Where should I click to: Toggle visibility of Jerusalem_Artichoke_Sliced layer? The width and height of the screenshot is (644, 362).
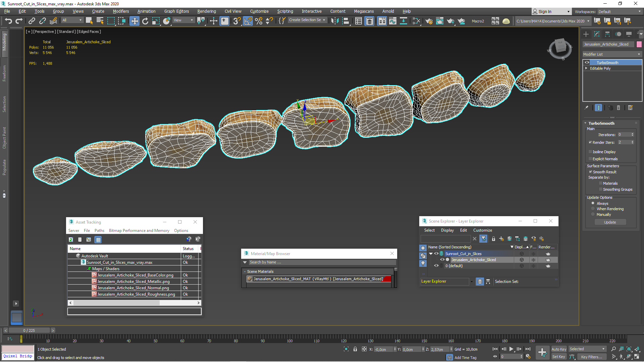point(437,259)
